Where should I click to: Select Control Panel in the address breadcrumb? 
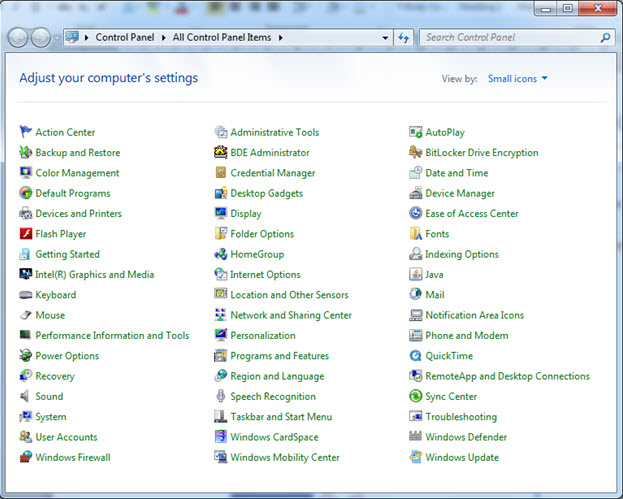[x=125, y=37]
